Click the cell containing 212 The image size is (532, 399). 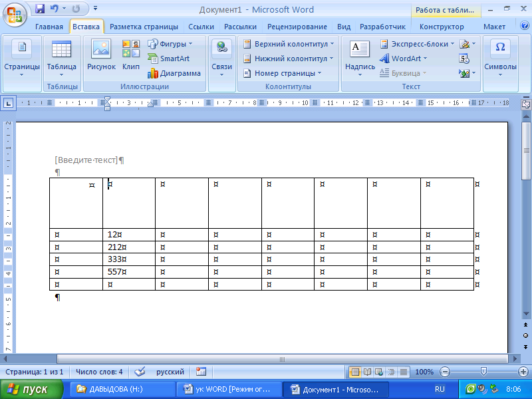pos(129,247)
